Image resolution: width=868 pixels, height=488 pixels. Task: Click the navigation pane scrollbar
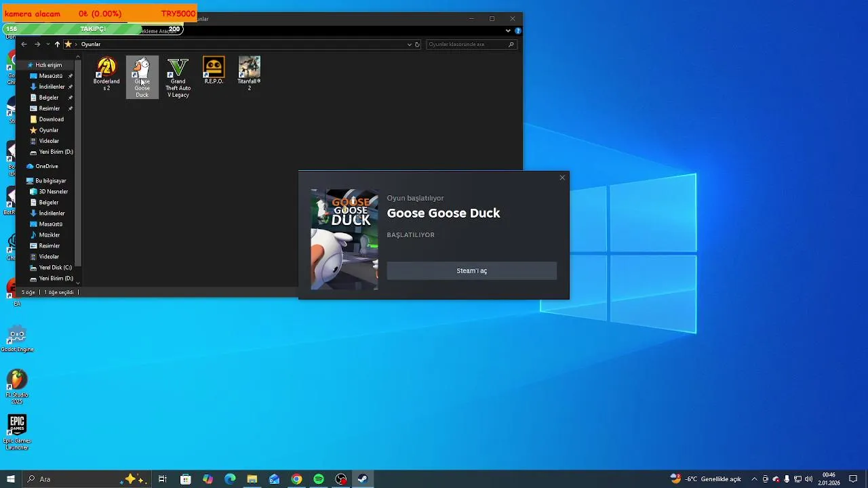coord(79,163)
